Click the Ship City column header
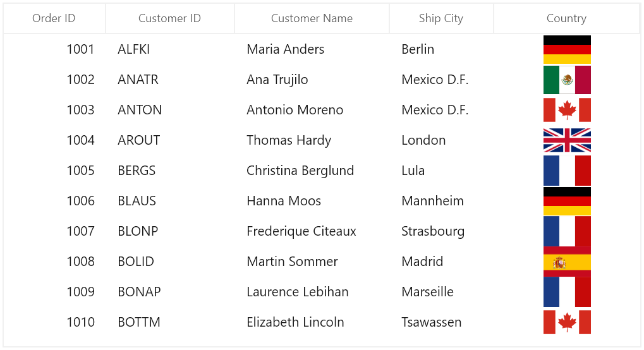This screenshot has height=350, width=644. [441, 18]
